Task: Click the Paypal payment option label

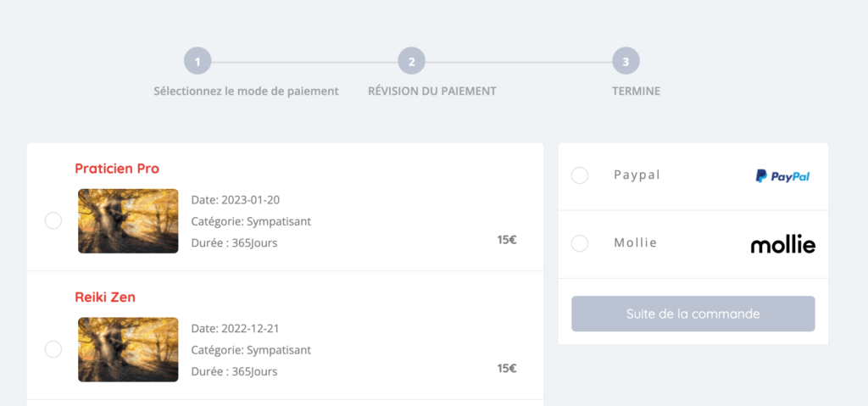Action: (637, 175)
